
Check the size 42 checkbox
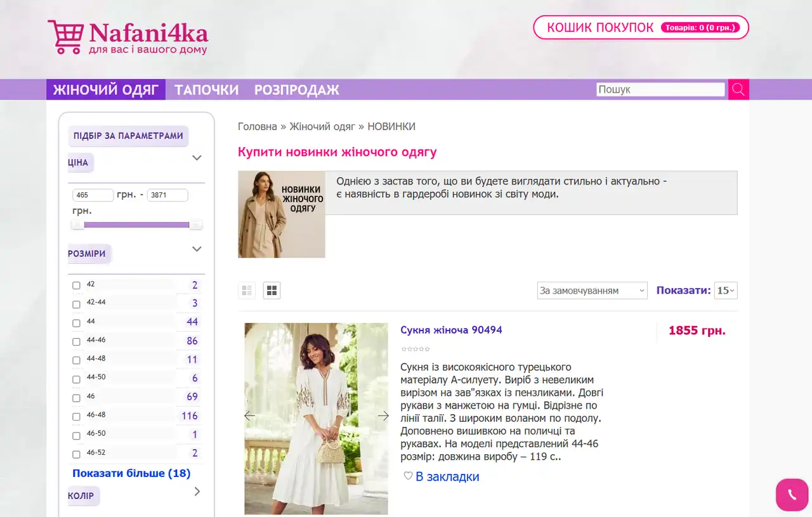coord(76,285)
